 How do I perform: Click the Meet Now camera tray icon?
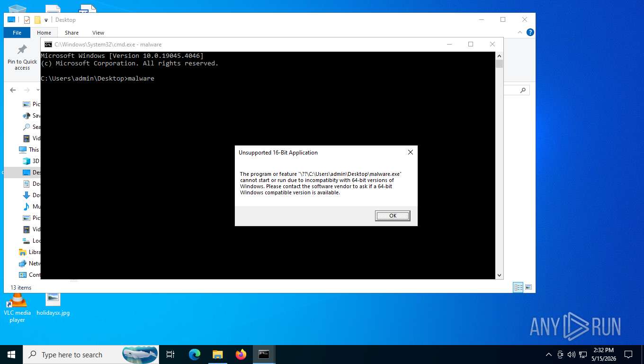pyautogui.click(x=560, y=355)
